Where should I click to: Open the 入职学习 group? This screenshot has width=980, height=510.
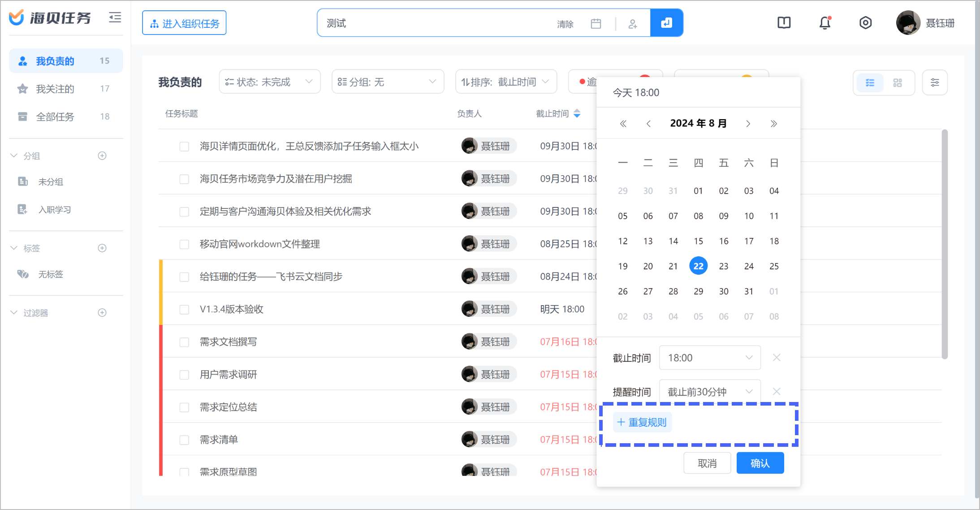pyautogui.click(x=54, y=209)
